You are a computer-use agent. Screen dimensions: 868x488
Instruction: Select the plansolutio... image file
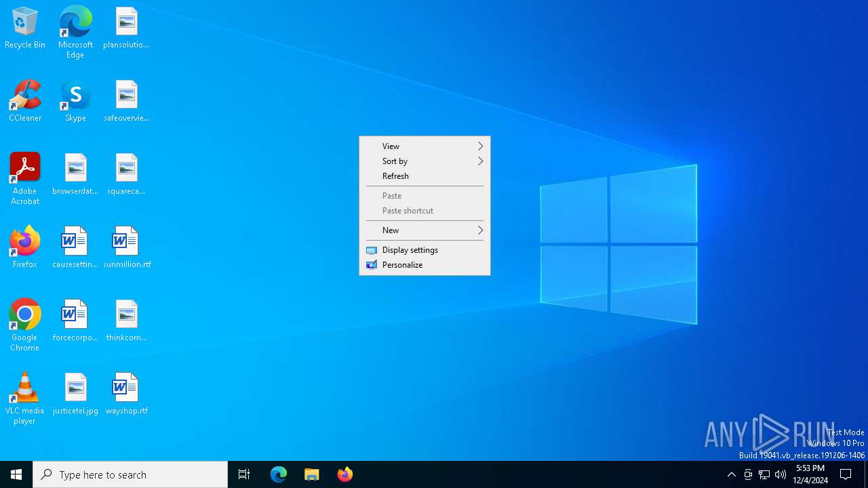point(126,28)
